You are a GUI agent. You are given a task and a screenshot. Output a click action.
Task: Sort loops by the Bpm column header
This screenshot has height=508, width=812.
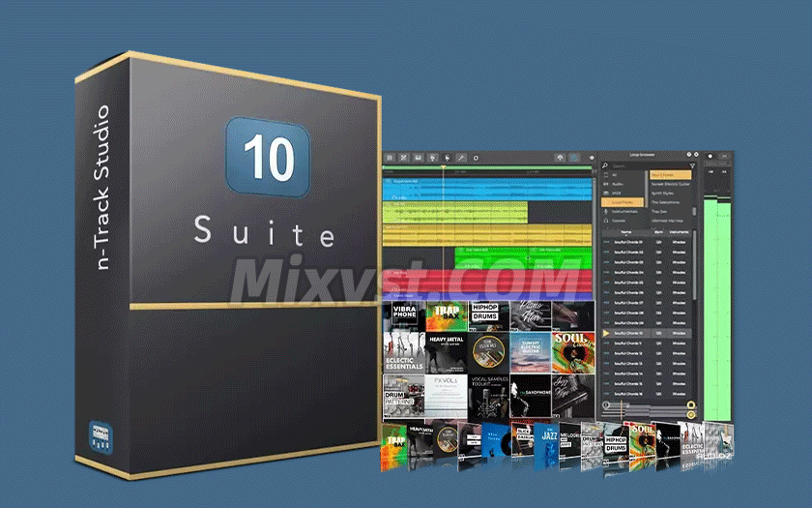[x=659, y=232]
